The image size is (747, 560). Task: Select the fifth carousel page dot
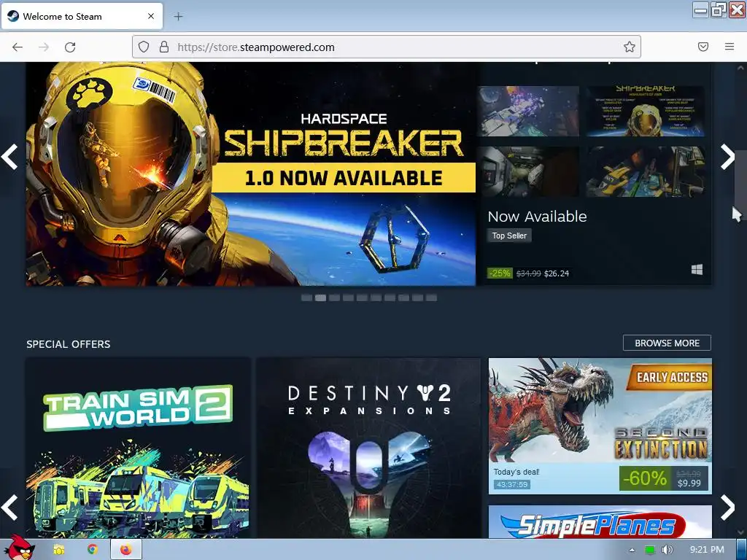coord(362,298)
